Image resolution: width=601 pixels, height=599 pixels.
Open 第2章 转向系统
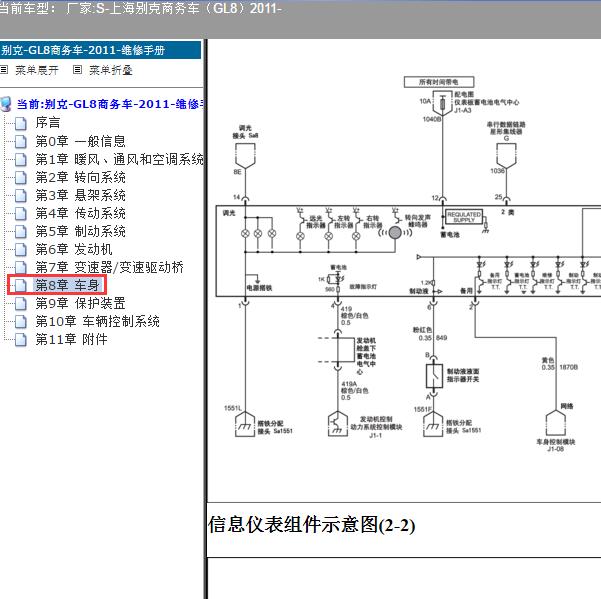(x=80, y=177)
